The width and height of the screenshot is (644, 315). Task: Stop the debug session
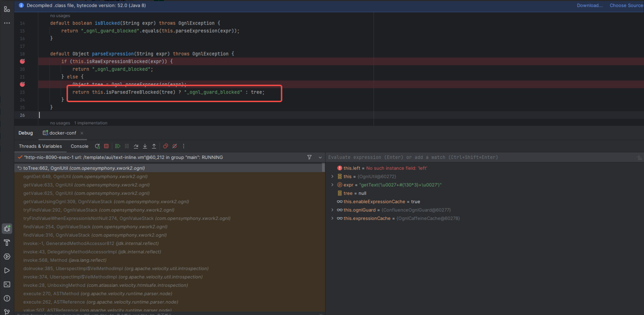tap(106, 146)
